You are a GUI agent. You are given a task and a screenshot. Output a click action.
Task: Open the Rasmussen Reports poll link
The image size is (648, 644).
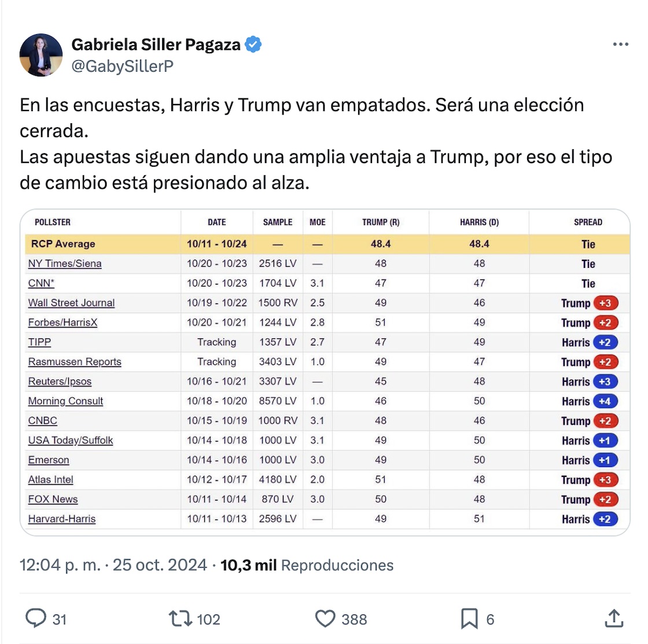75,362
